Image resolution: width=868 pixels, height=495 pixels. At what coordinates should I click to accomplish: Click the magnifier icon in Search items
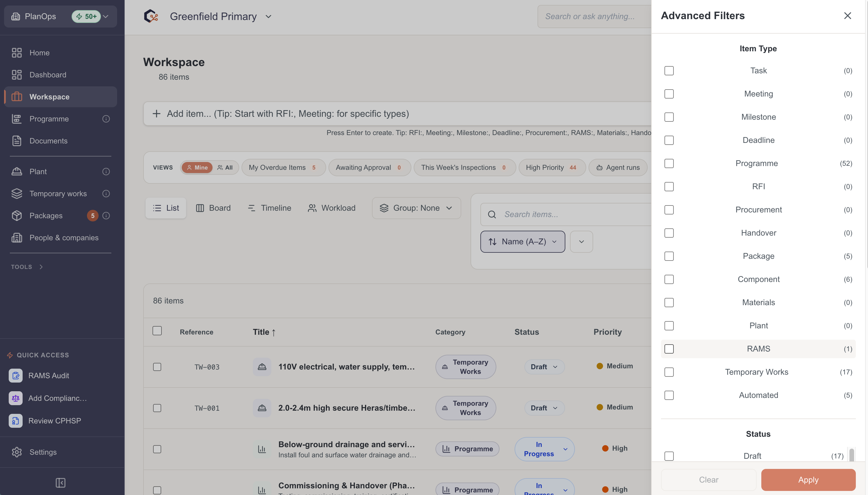pos(492,214)
